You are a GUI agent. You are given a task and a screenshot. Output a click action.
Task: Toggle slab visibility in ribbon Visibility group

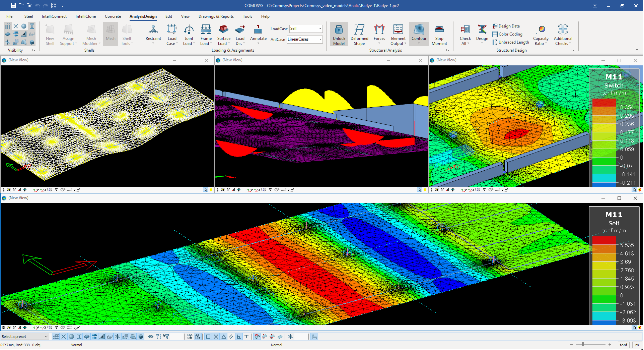[8, 34]
